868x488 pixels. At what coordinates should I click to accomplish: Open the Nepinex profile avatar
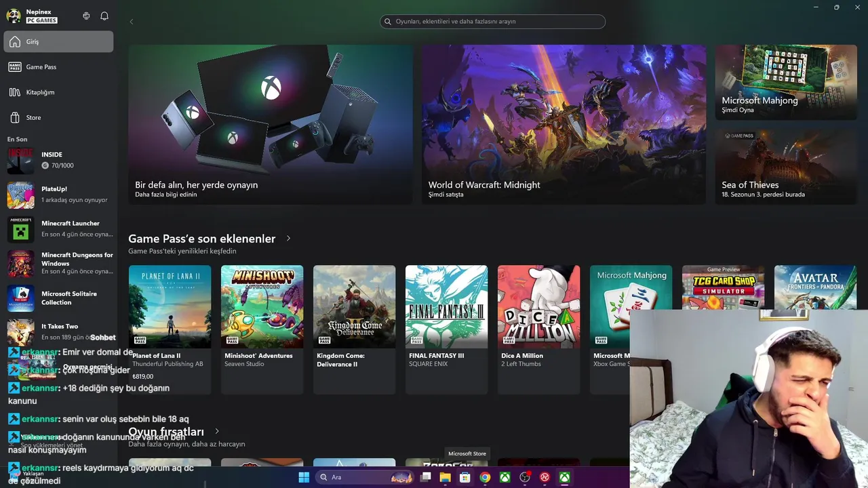[14, 16]
